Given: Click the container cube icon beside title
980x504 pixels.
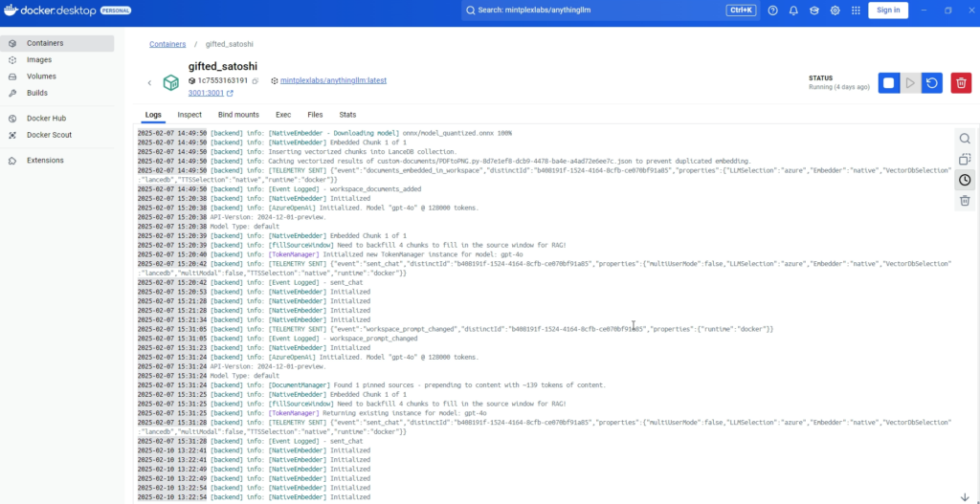Looking at the screenshot, I should [x=170, y=82].
